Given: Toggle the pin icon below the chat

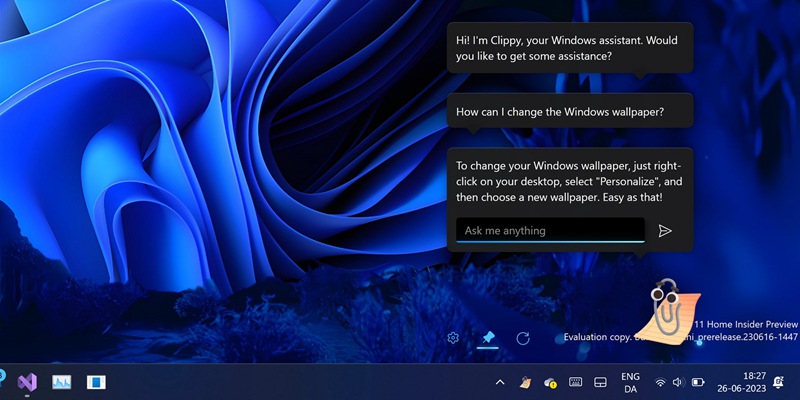Looking at the screenshot, I should [488, 337].
